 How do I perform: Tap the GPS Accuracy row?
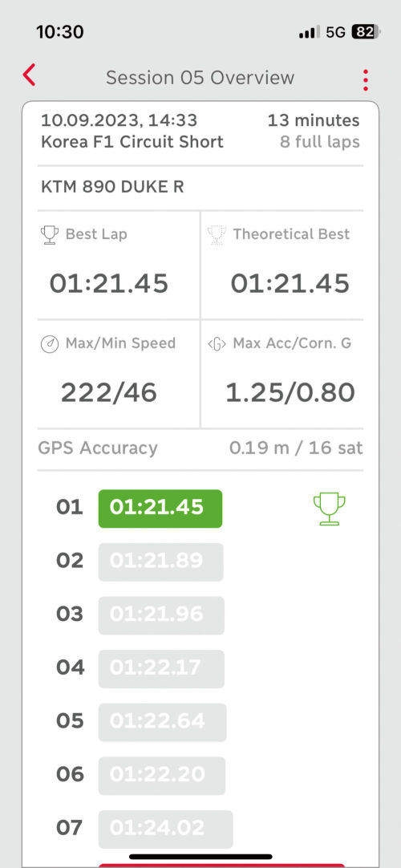200,448
